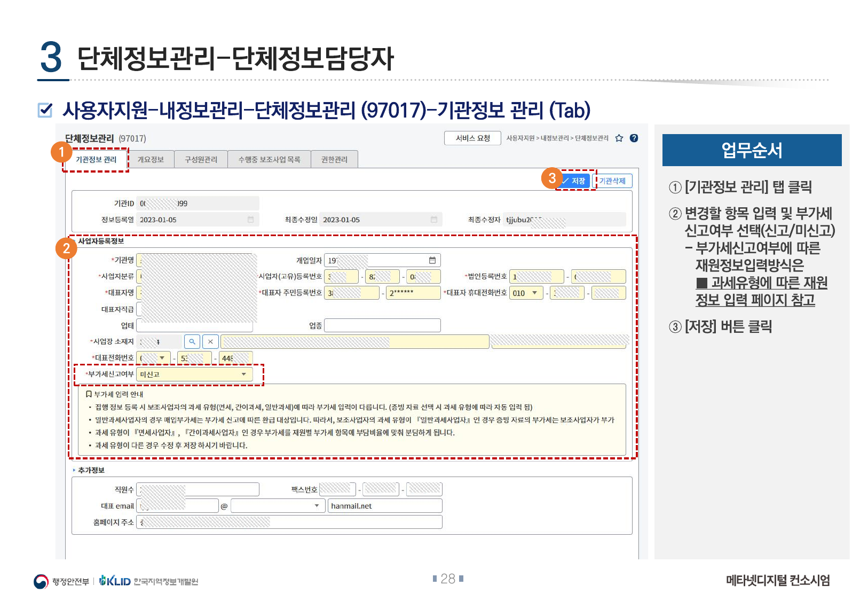Image resolution: width=868 pixels, height=601 pixels.
Task: Switch to the 개요정보 tab
Action: 151,160
